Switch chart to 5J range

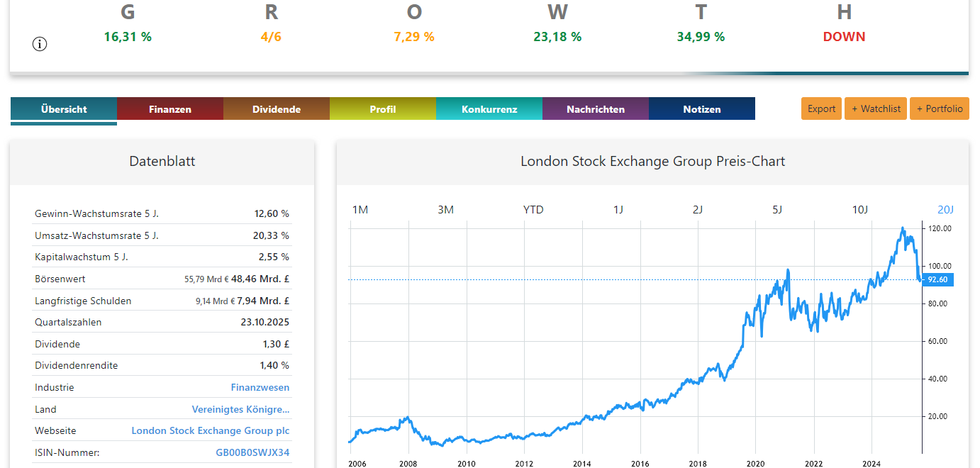pos(777,209)
